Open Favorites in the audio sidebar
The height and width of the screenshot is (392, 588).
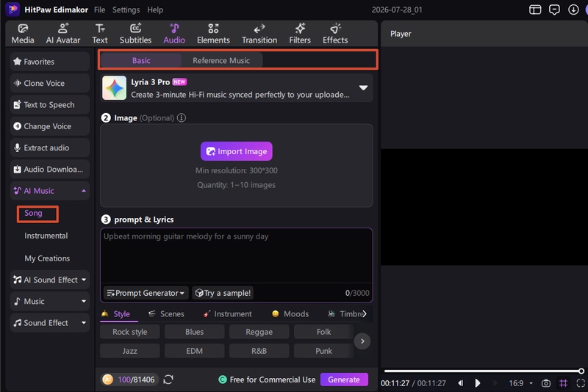point(49,62)
